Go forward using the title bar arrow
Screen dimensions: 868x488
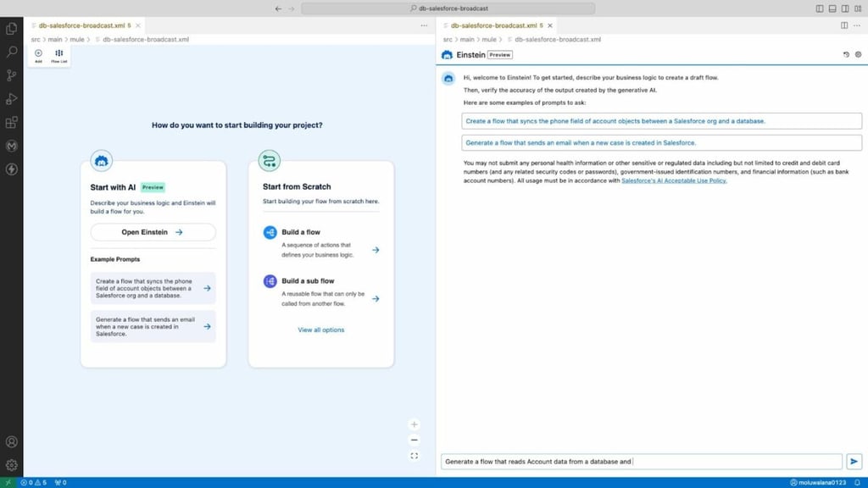(292, 8)
